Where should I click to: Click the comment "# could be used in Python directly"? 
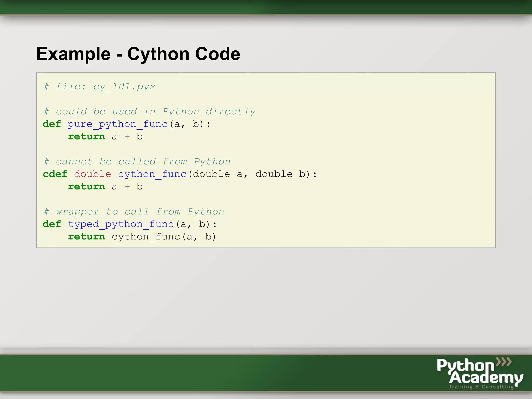tap(150, 112)
